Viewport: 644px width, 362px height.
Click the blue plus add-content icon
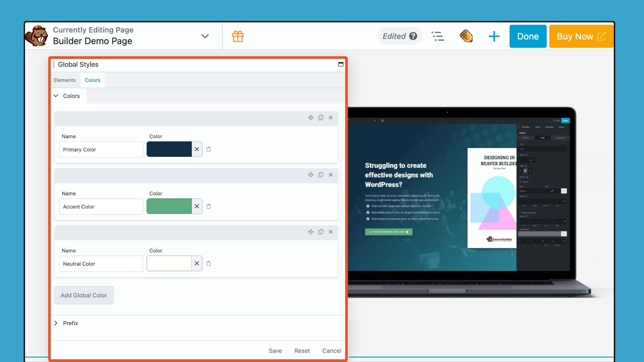494,36
